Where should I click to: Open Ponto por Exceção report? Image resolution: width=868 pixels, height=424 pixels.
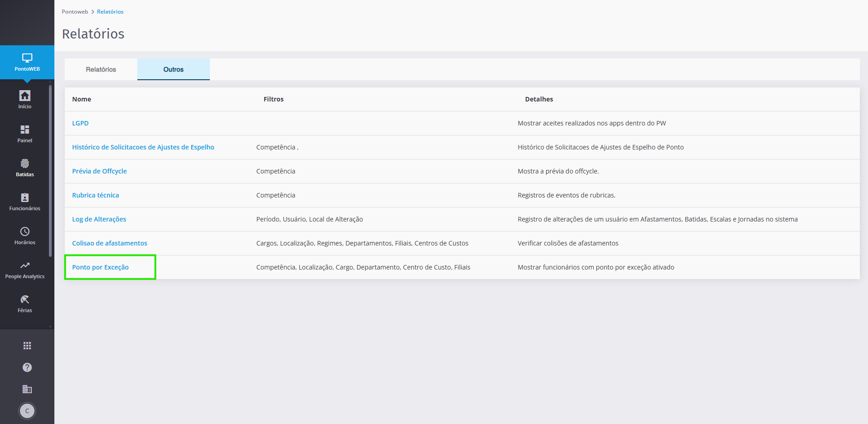[100, 267]
